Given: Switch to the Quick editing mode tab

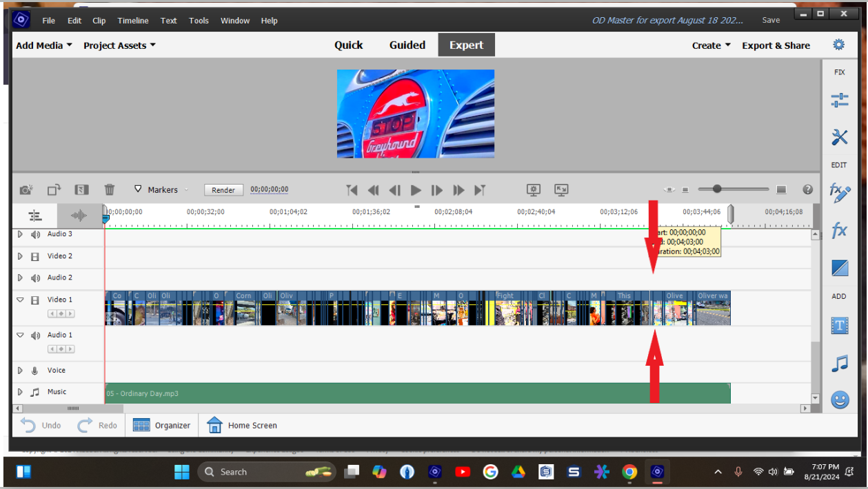Looking at the screenshot, I should click(x=348, y=45).
